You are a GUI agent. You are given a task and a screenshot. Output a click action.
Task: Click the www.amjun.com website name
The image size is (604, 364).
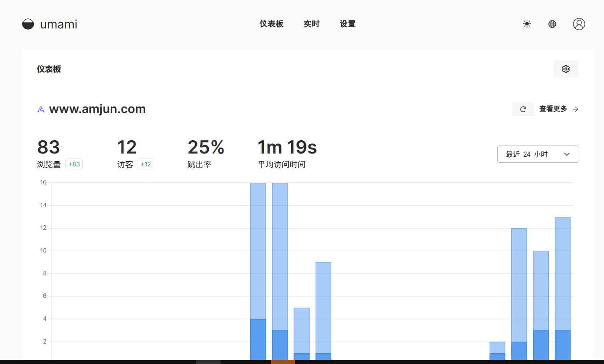(x=97, y=109)
